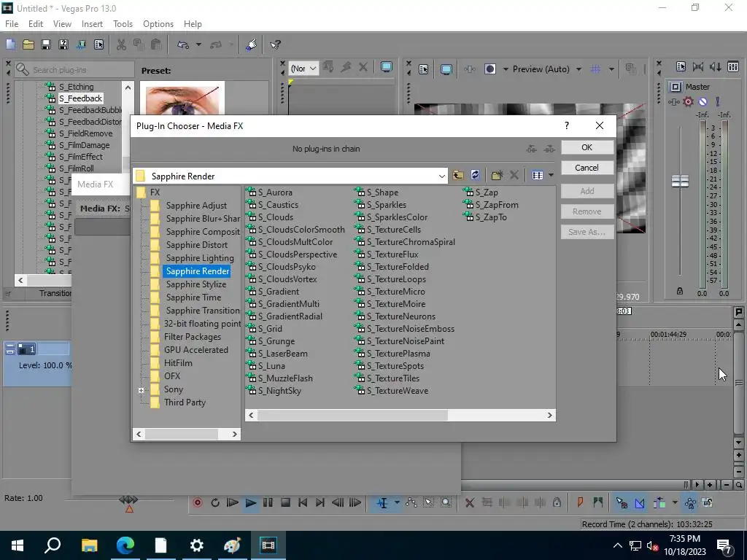Toggle the Lock Event padlock icon
The image size is (747, 560).
click(557, 502)
